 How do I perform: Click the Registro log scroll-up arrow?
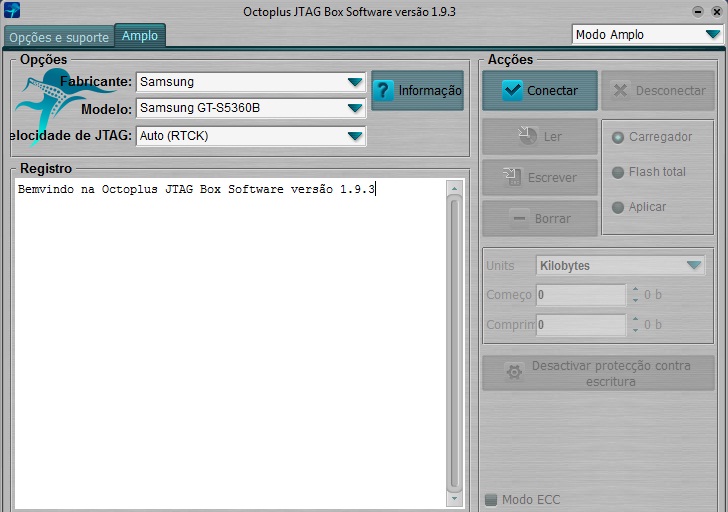coord(454,188)
